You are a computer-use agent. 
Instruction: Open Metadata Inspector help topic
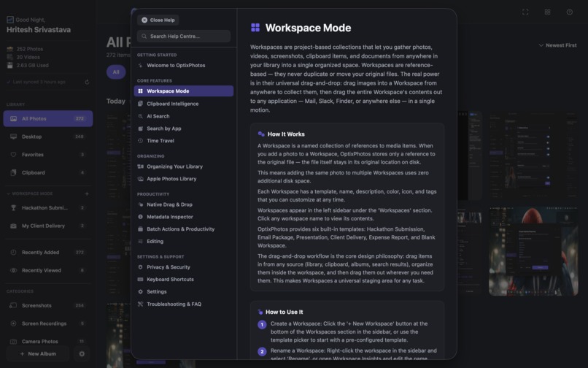coord(184,217)
